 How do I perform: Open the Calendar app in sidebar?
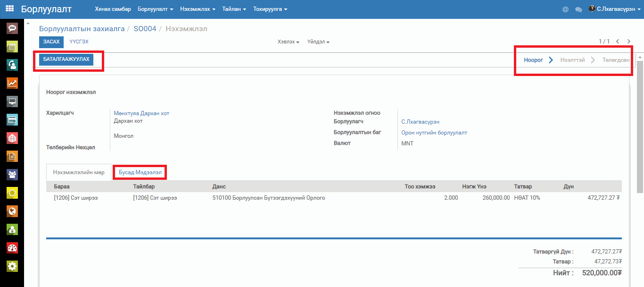tap(12, 46)
